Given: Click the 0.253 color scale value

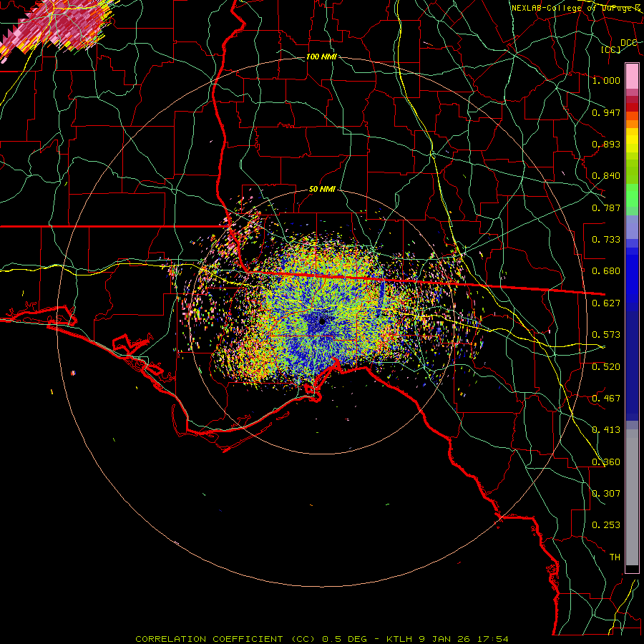Looking at the screenshot, I should (606, 525).
